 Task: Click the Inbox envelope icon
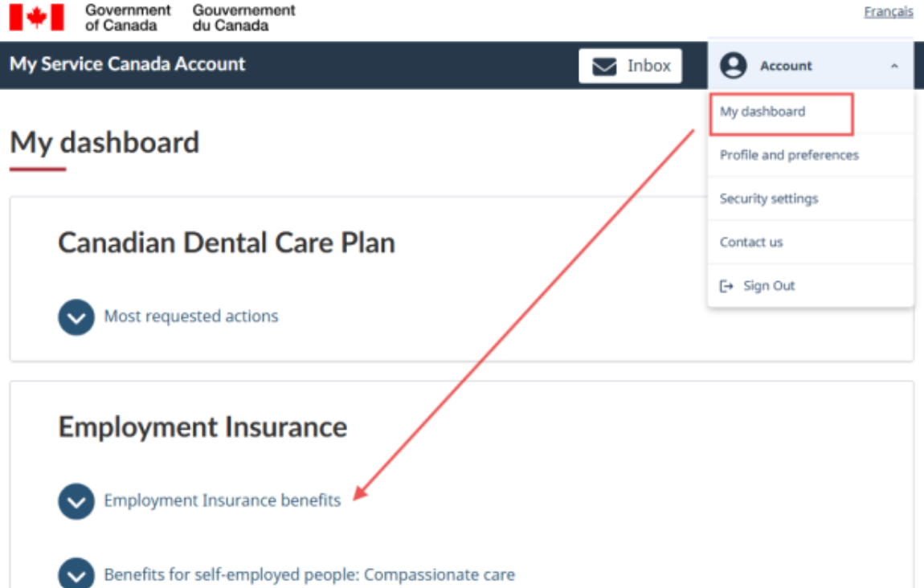point(604,67)
